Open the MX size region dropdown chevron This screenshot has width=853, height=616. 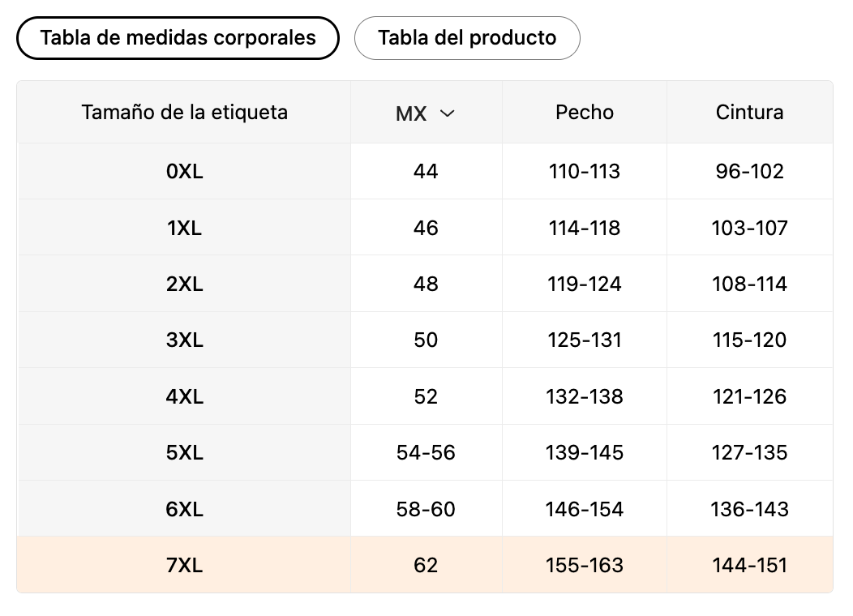click(447, 113)
